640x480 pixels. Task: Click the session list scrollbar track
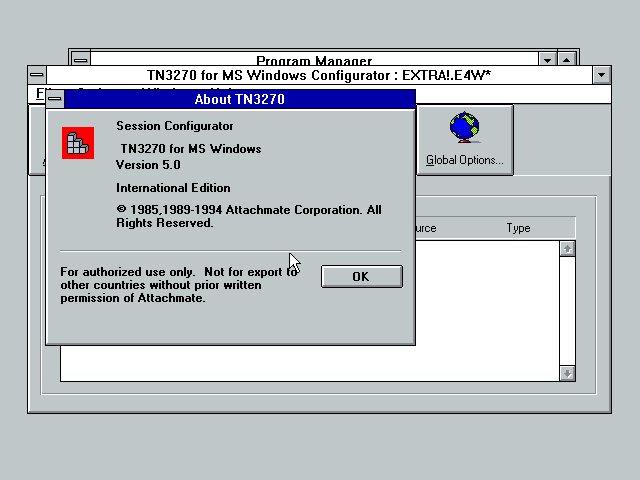click(567, 311)
